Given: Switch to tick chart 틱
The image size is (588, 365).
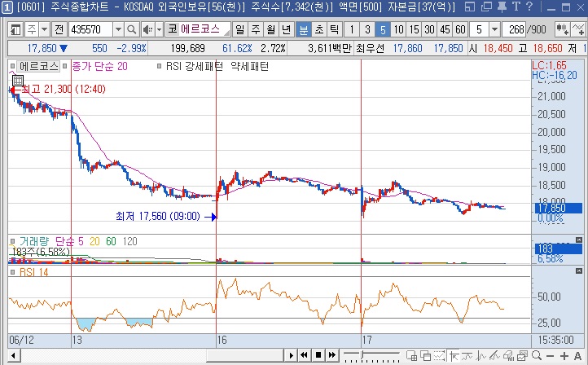Looking at the screenshot, I should pos(334,29).
